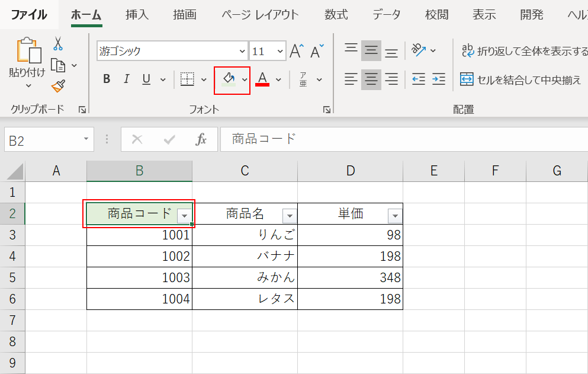The height and width of the screenshot is (374, 588).
Task: Apply the font color with the A icon
Action: (x=262, y=77)
